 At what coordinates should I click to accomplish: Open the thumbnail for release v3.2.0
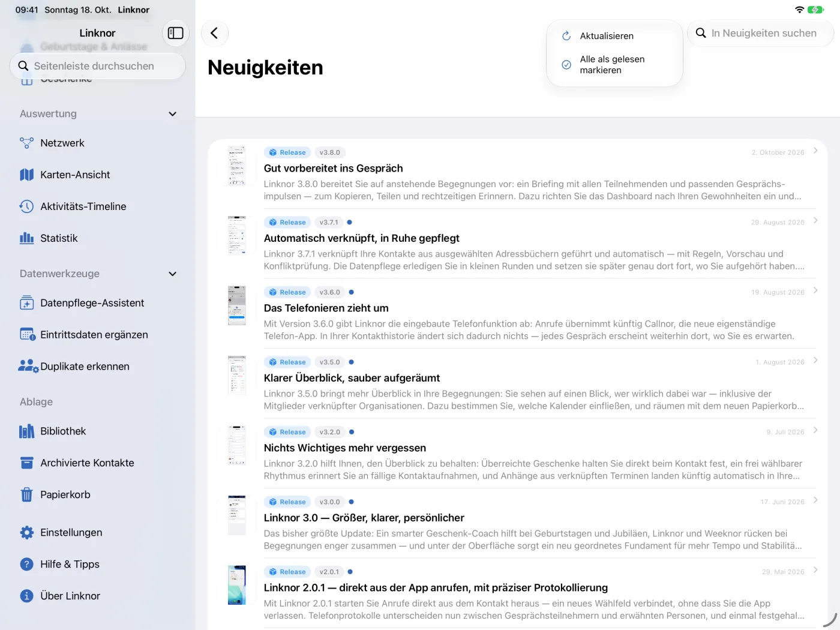[237, 445]
